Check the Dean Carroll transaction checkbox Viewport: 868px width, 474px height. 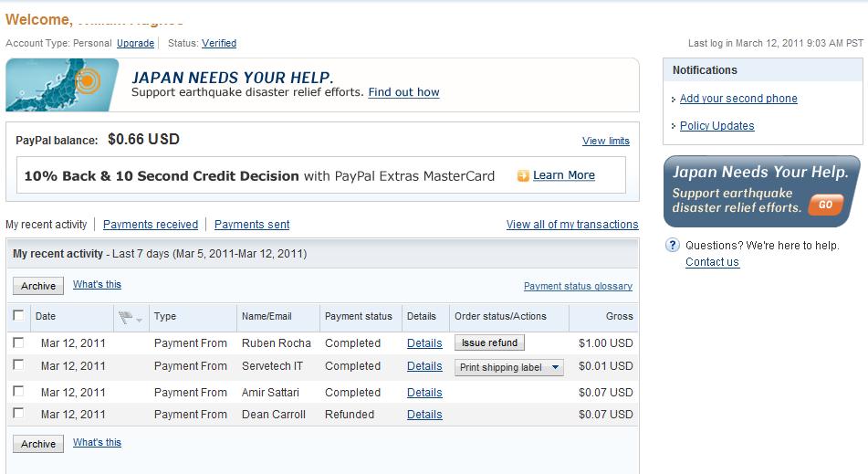(x=18, y=413)
